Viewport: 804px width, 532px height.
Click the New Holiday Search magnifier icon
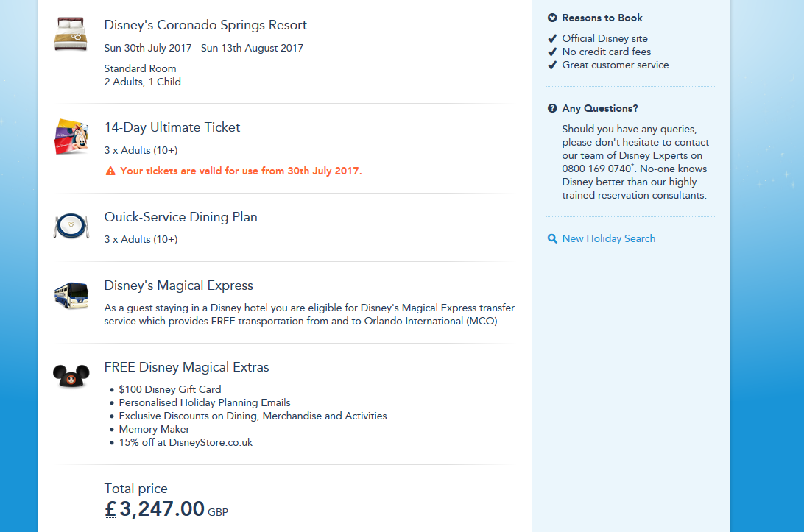552,239
